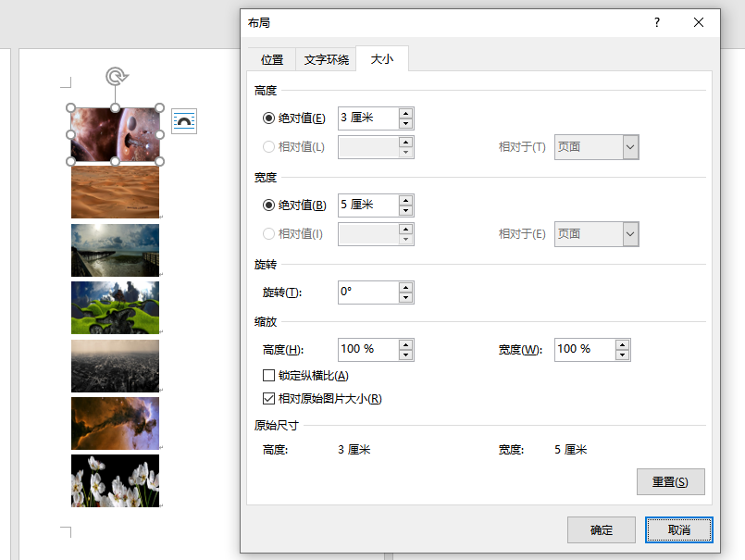Decrease scale 宽度(W) 100% spinner down
Image resolution: width=745 pixels, height=560 pixels.
623,355
